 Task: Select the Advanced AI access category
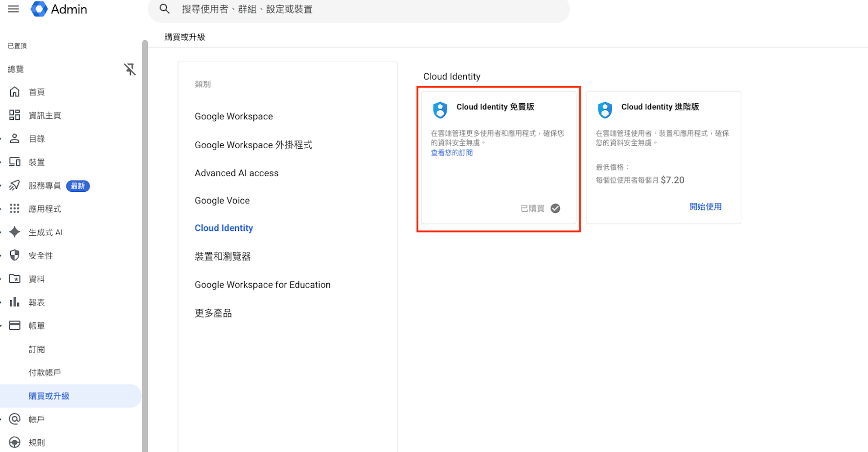(x=236, y=173)
